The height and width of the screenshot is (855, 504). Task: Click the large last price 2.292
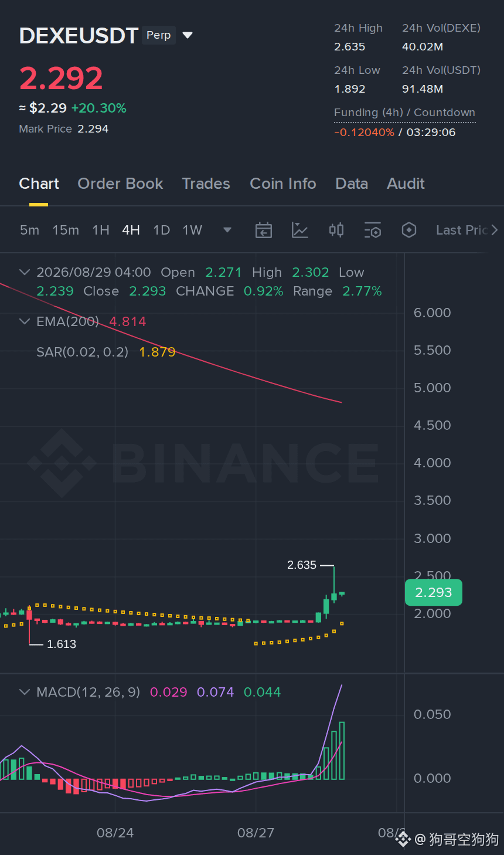[61, 78]
